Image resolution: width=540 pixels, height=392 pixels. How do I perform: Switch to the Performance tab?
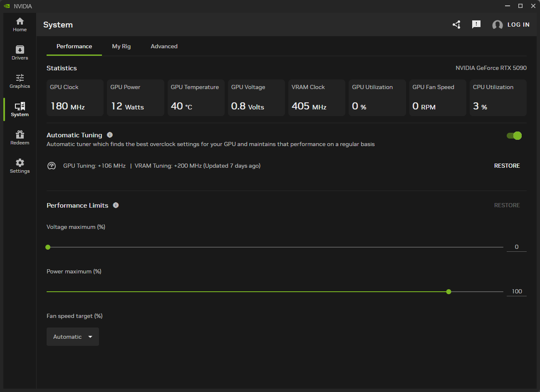point(74,46)
